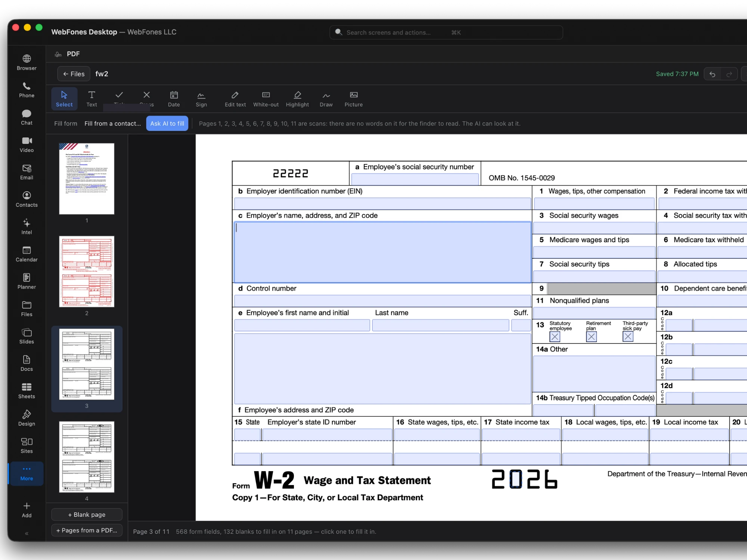Select the Draw tool
The height and width of the screenshot is (560, 747).
point(326,99)
